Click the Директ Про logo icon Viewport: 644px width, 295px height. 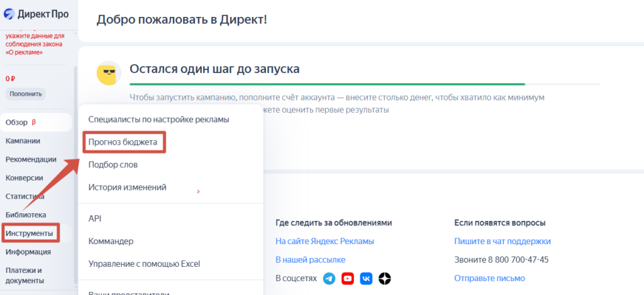coord(9,14)
